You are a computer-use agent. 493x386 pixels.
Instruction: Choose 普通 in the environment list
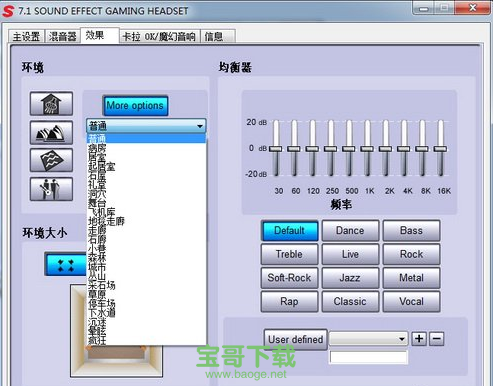tap(146, 138)
